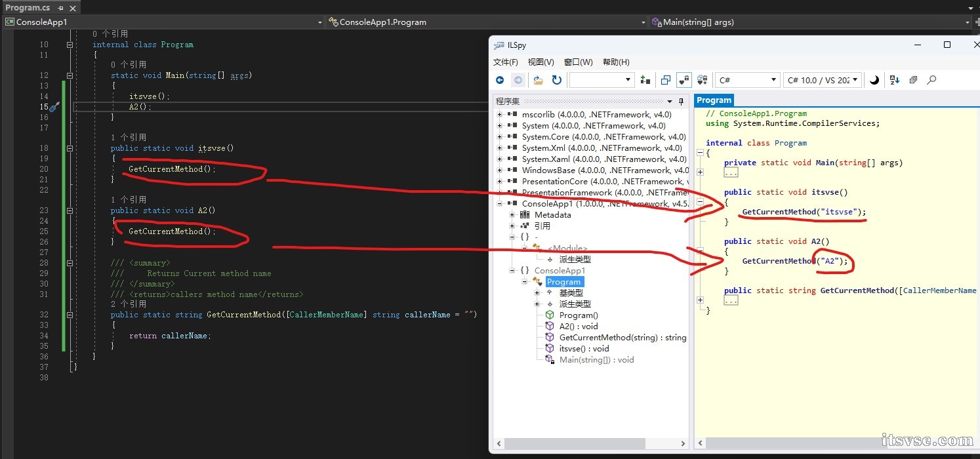Image resolution: width=980 pixels, height=459 pixels.
Task: Toggle the ILSpy dark theme moon button
Action: (874, 80)
